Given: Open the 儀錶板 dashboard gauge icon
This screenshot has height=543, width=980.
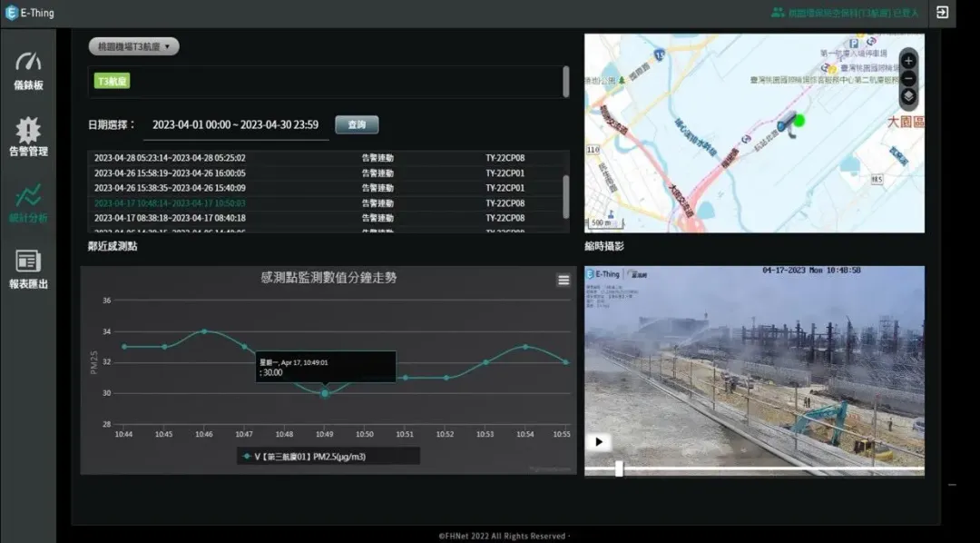Looking at the screenshot, I should (x=28, y=62).
